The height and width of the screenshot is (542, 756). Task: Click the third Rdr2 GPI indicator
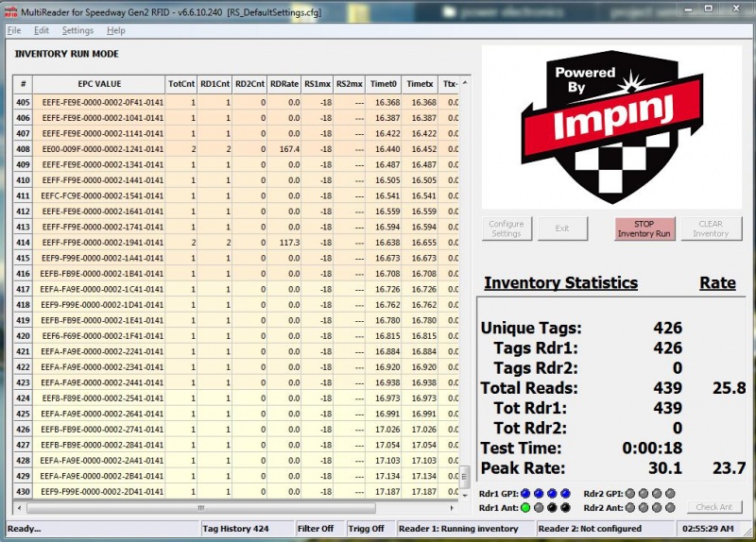(x=657, y=493)
